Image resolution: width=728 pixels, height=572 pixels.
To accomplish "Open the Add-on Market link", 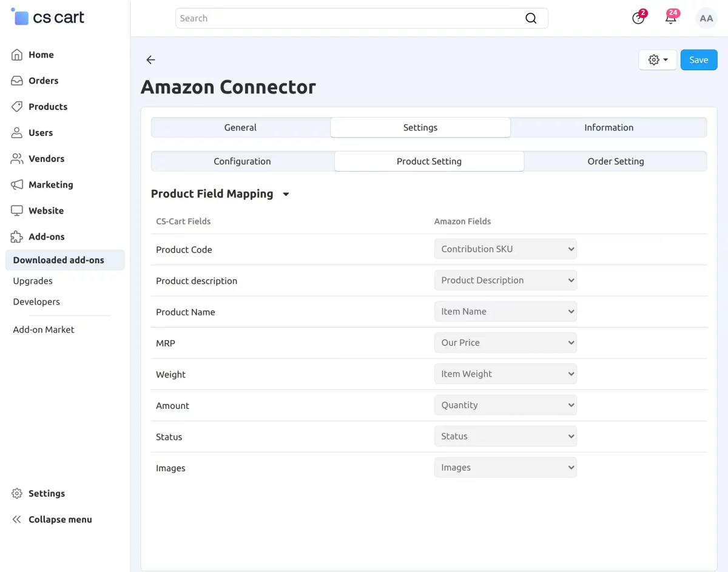I will [x=44, y=330].
